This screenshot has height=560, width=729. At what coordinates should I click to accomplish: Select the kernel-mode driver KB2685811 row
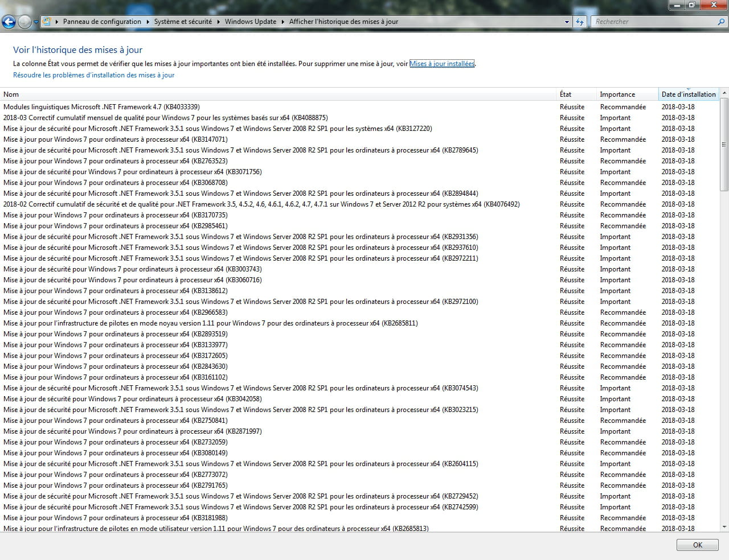pyautogui.click(x=360, y=323)
